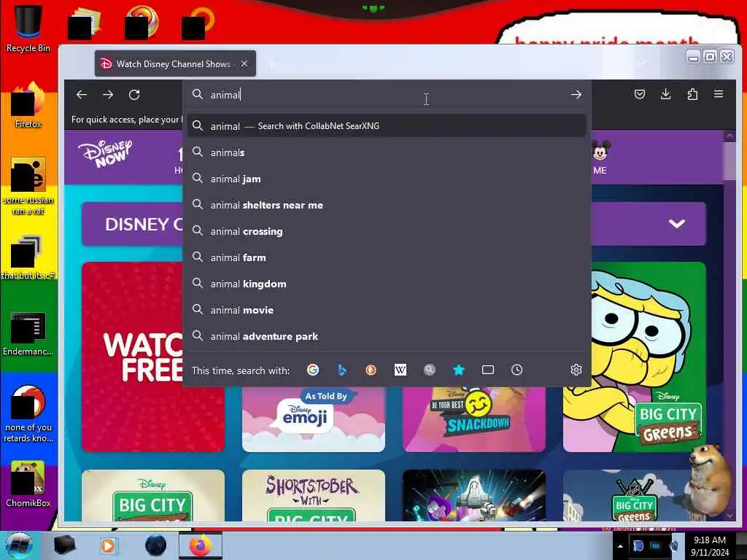Open Firefox extensions puzzle icon
Viewport: 747px width, 560px height.
(692, 94)
